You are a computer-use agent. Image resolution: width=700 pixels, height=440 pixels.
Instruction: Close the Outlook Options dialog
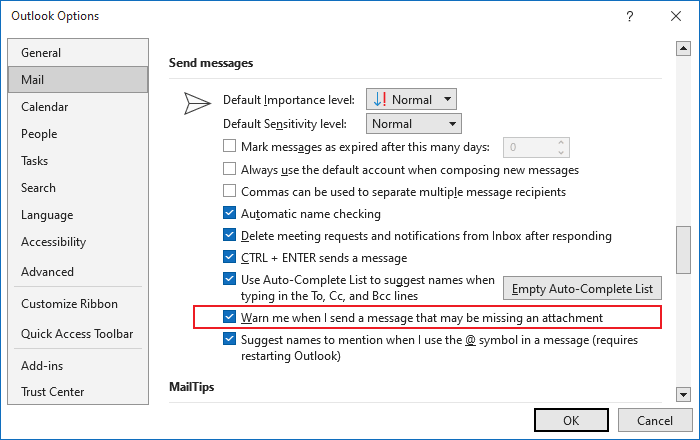[x=676, y=17]
